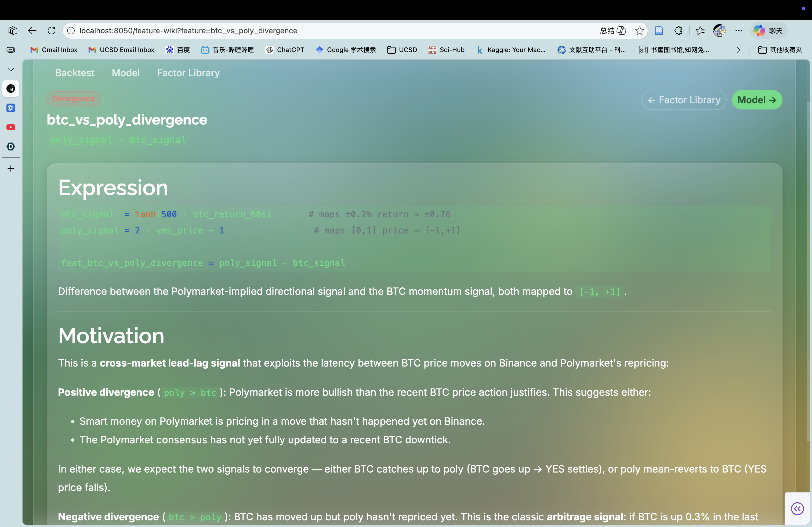The width and height of the screenshot is (812, 527).
Task: Open the favorites list icon
Action: click(x=700, y=31)
